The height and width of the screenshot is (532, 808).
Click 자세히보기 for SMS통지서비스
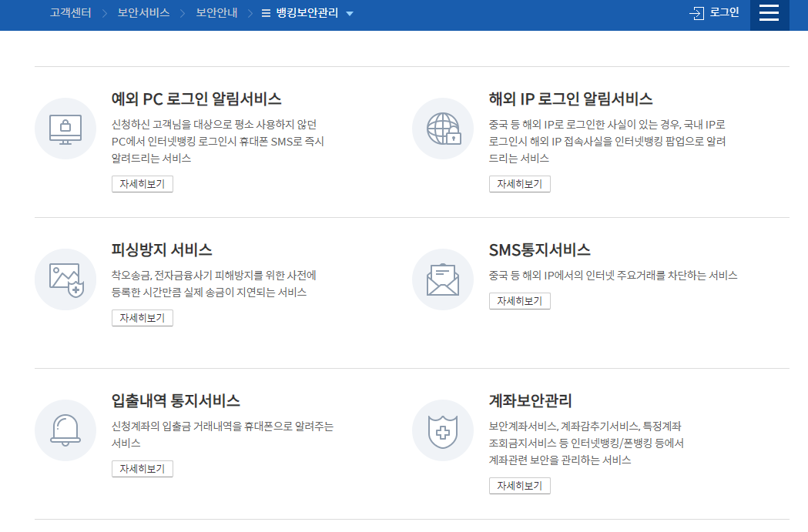pos(519,300)
